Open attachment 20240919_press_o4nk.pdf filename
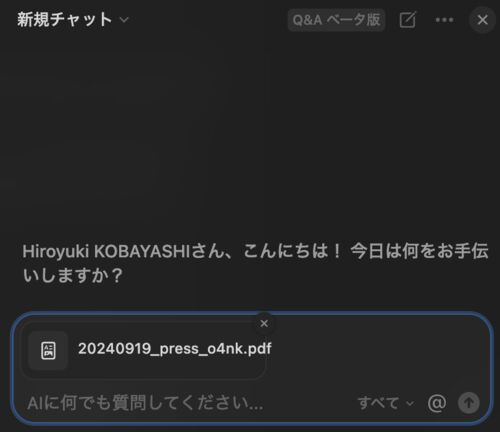The width and height of the screenshot is (500, 432). click(175, 349)
